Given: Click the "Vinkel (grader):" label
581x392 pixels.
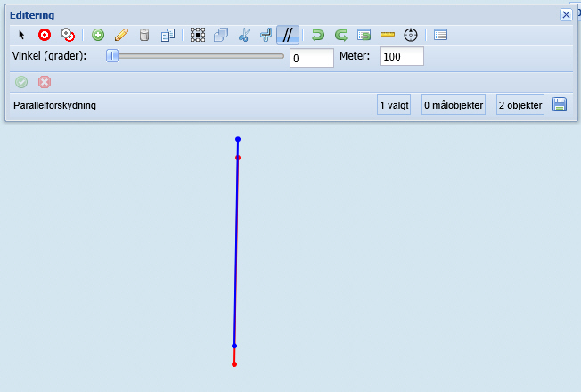Looking at the screenshot, I should (49, 56).
